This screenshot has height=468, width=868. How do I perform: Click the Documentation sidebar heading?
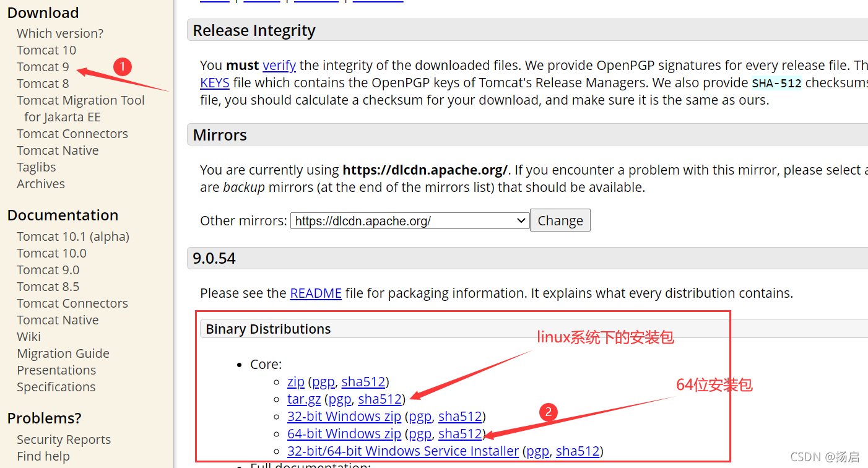pos(63,215)
